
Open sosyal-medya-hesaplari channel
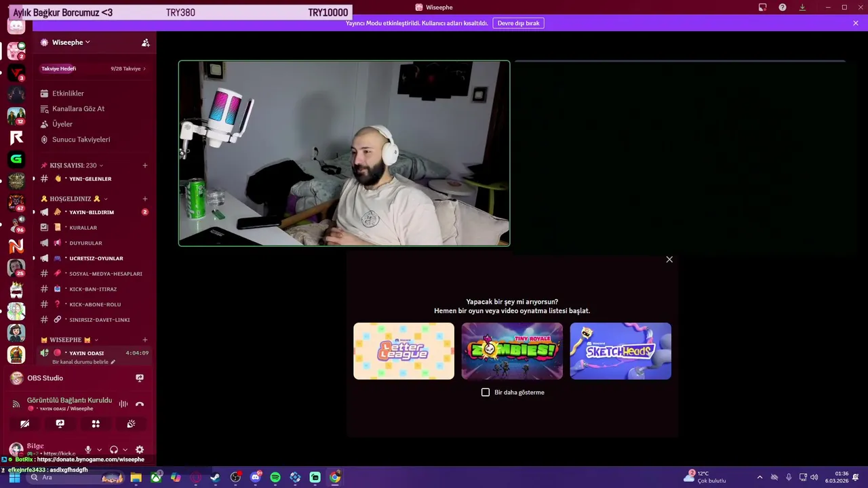(94, 274)
